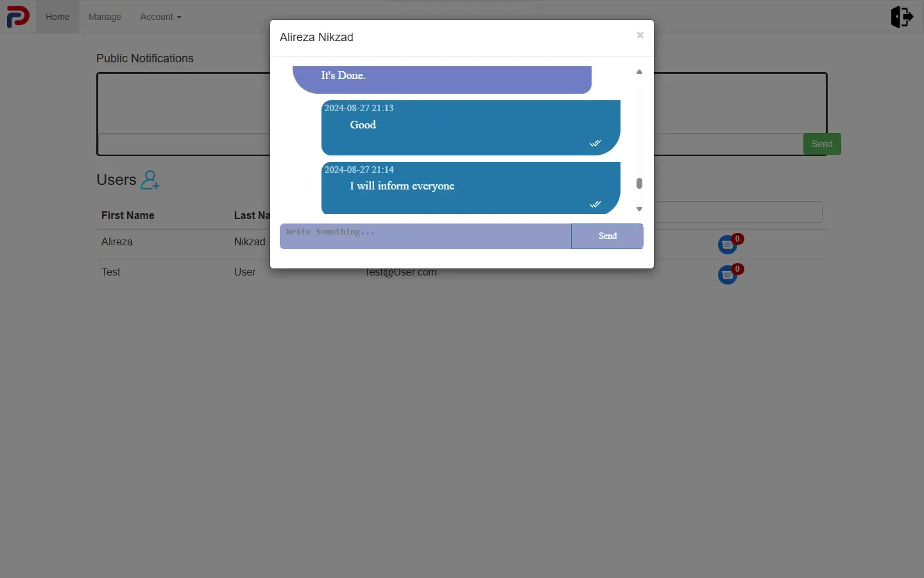The height and width of the screenshot is (578, 924).
Task: Click the users search field near table
Action: pos(738,213)
